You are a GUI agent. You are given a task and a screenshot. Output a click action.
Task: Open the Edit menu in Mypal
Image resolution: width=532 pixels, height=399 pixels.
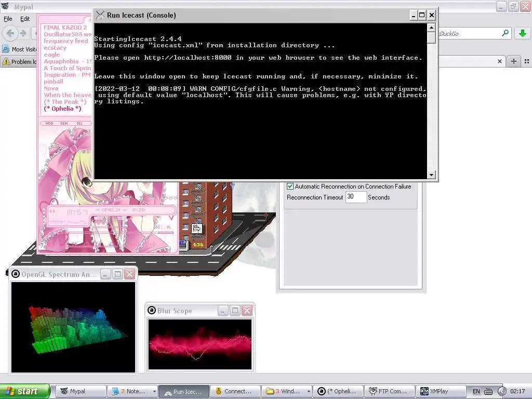[x=25, y=19]
